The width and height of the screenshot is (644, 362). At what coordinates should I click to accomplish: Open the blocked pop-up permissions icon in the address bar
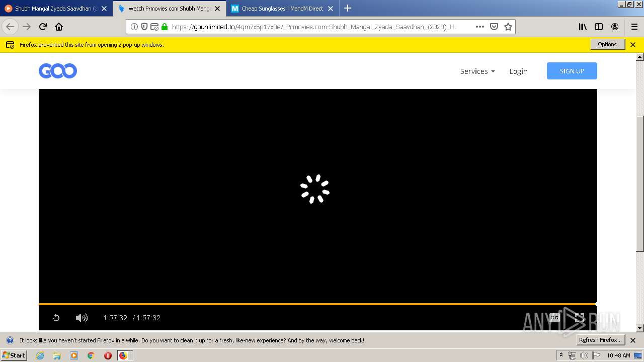pyautogui.click(x=154, y=27)
